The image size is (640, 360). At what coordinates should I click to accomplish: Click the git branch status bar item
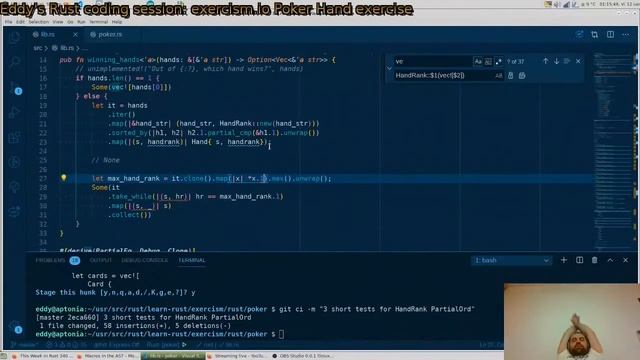(x=24, y=345)
